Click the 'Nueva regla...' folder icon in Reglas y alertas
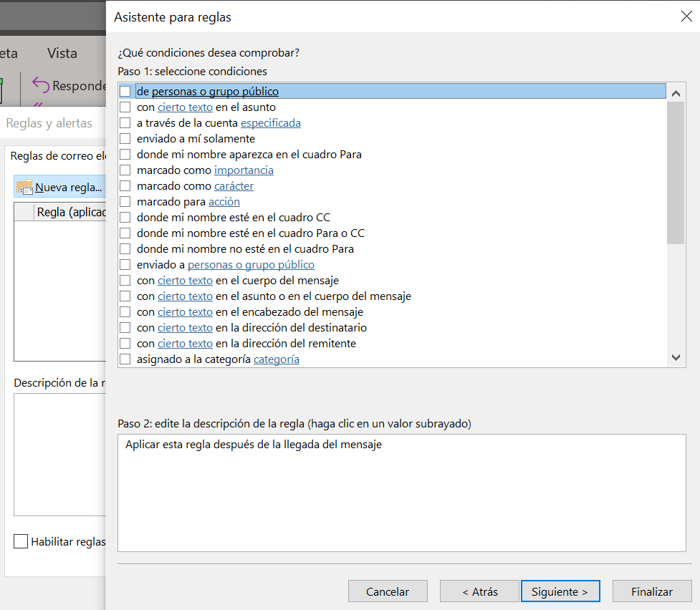Viewport: 700px width, 610px height. coord(24,187)
